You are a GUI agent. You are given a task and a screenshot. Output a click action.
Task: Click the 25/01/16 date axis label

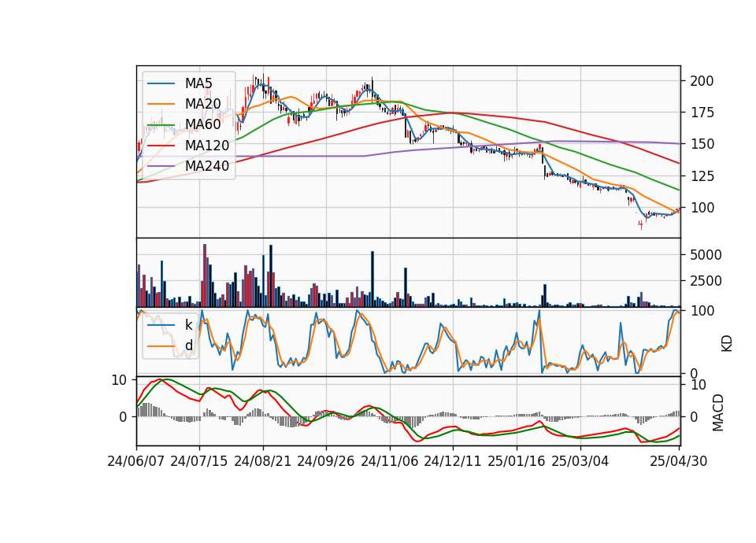pyautogui.click(x=517, y=461)
